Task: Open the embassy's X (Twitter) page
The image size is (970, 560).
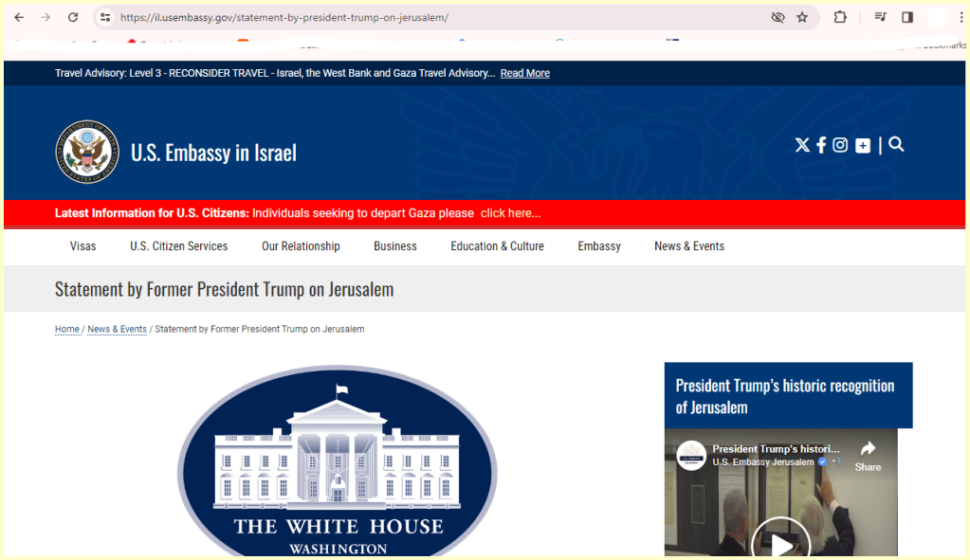Action: (x=802, y=145)
